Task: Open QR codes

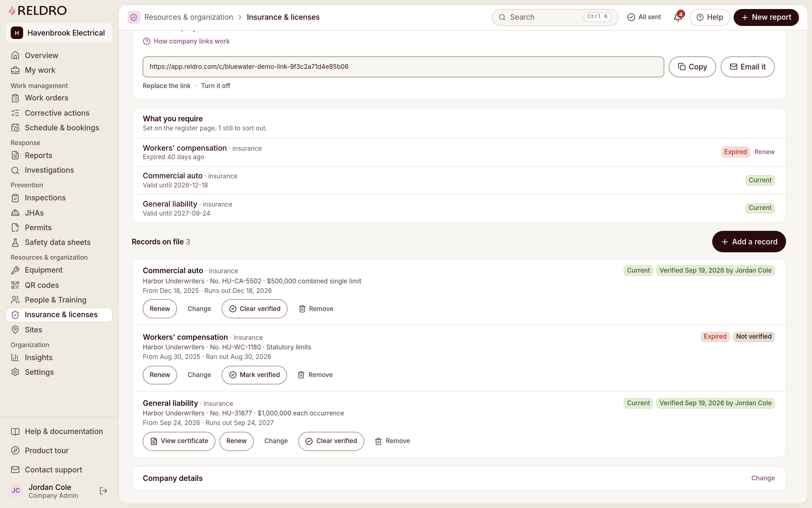Action: tap(59, 285)
